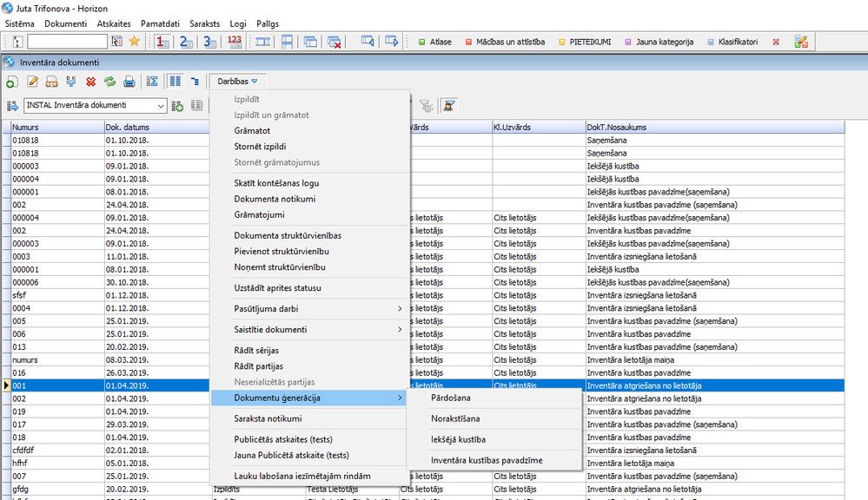Click the green refresh arrows icon
This screenshot has height=500, width=868.
click(x=109, y=82)
